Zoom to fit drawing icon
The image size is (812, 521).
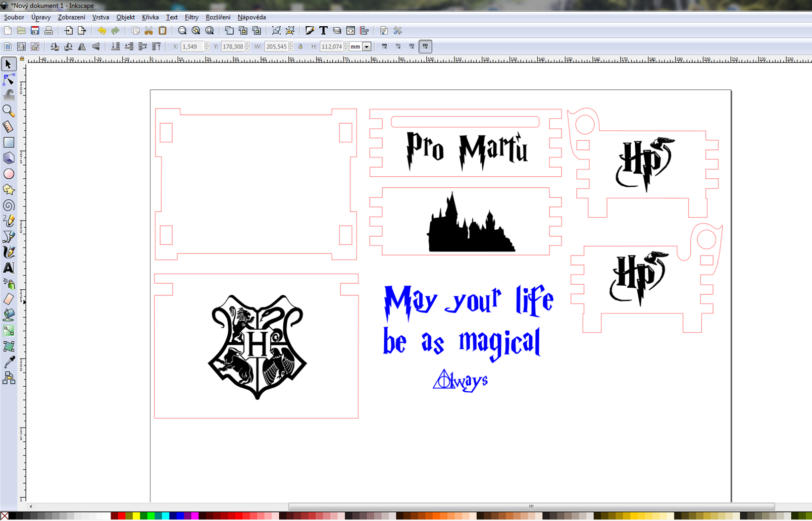tap(196, 31)
